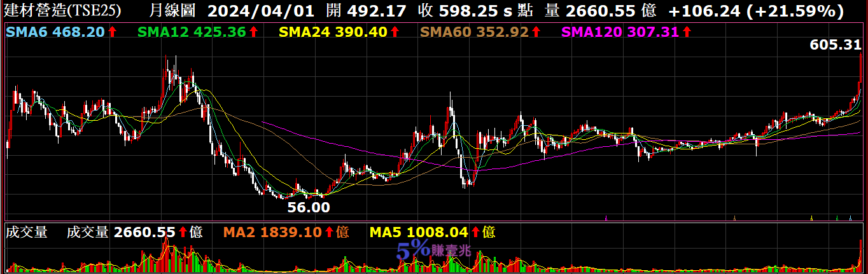Click the 成交量 volume panel title
Image resolution: width=868 pixels, height=274 pixels.
[x=26, y=233]
